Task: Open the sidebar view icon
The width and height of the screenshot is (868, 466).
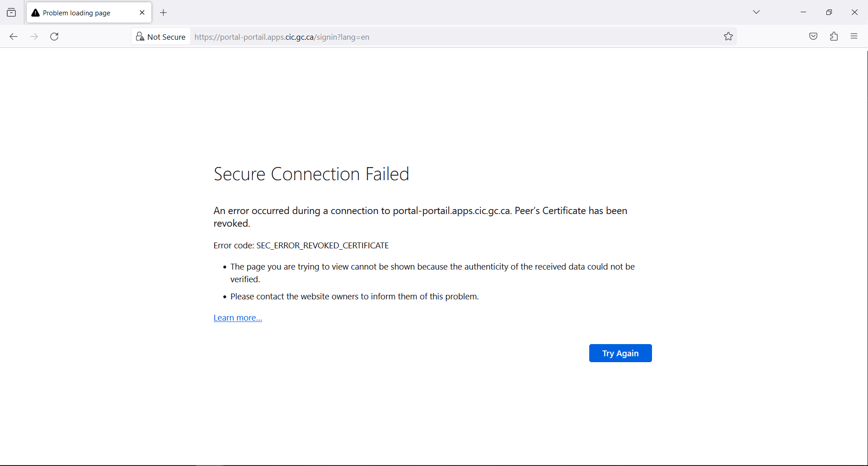Action: pyautogui.click(x=11, y=12)
